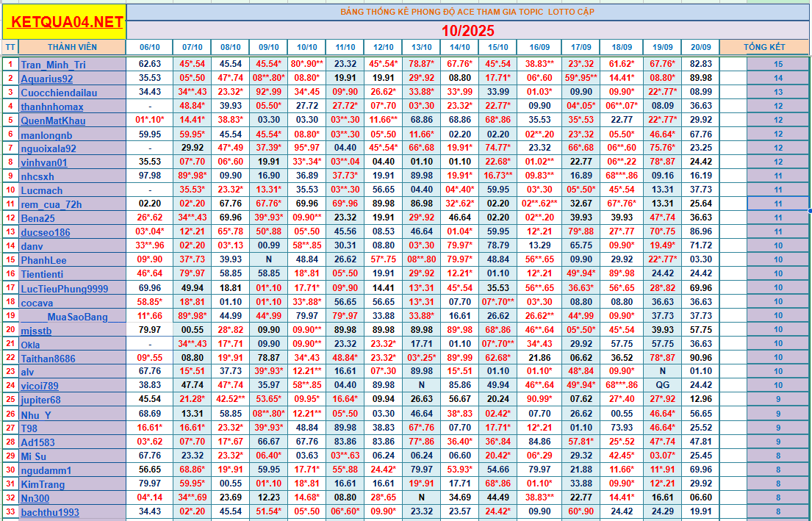
Task: Click the total score 15 for Tran_Minh_Tri
Action: click(x=778, y=65)
